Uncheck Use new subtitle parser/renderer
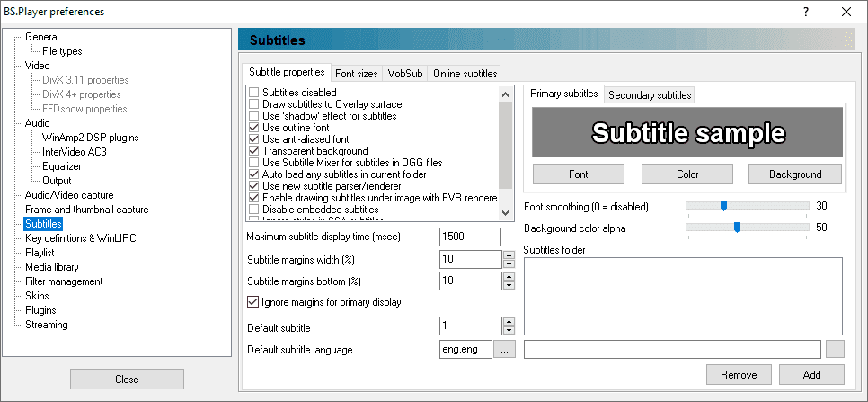The height and width of the screenshot is (402, 868). pyautogui.click(x=254, y=185)
